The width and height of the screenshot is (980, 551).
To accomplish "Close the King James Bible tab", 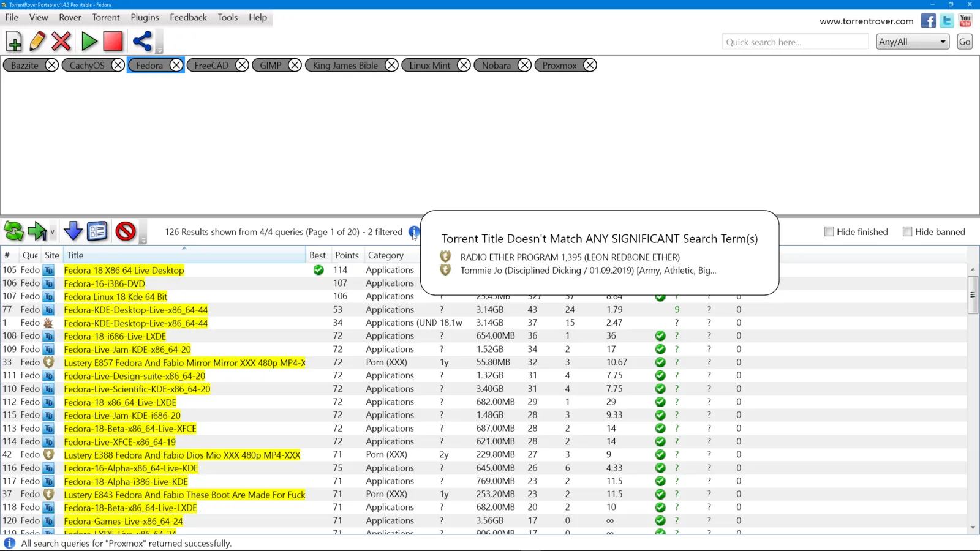I will point(391,65).
